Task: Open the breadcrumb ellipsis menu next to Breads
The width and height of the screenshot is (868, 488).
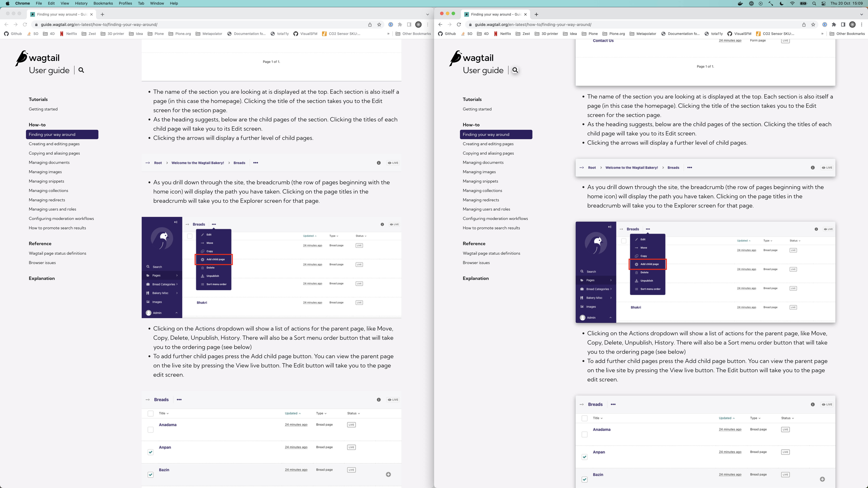Action: tap(255, 163)
